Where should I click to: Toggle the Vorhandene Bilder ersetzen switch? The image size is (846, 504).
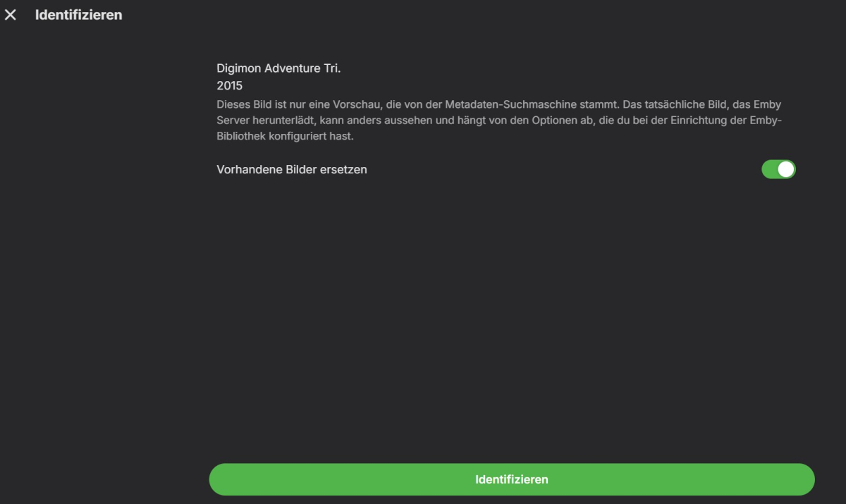[x=778, y=169]
